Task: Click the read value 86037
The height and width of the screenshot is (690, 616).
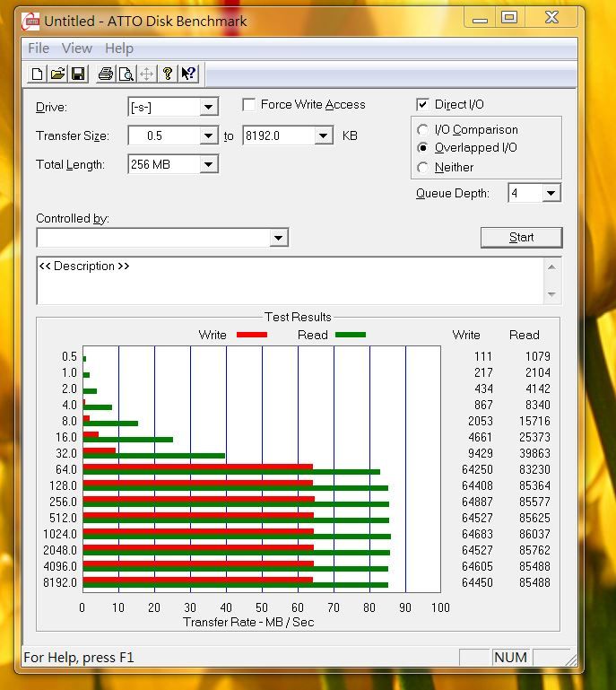Action: [534, 534]
